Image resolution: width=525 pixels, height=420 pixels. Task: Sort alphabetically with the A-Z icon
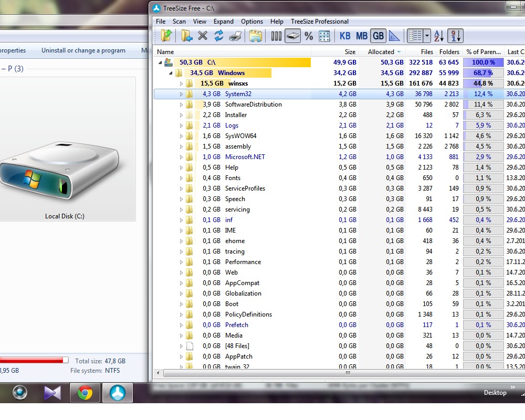pyautogui.click(x=438, y=36)
